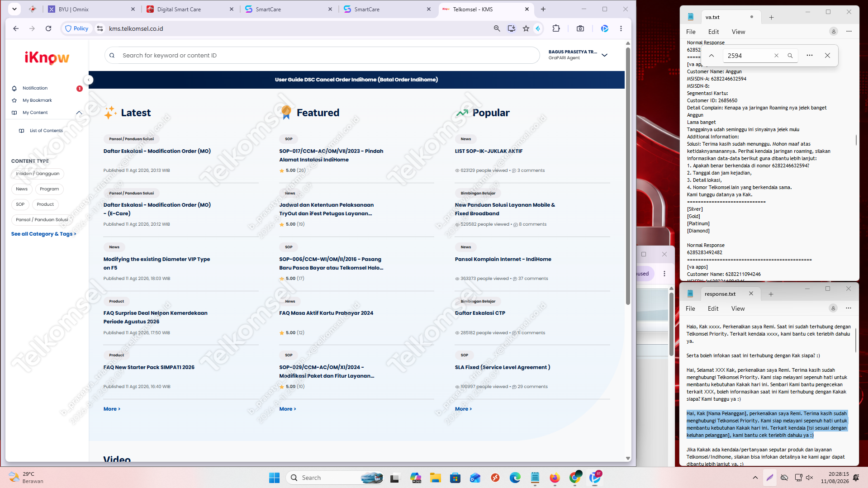The height and width of the screenshot is (488, 868).
Task: Open the View menu in response.txt Notepad
Action: click(738, 308)
